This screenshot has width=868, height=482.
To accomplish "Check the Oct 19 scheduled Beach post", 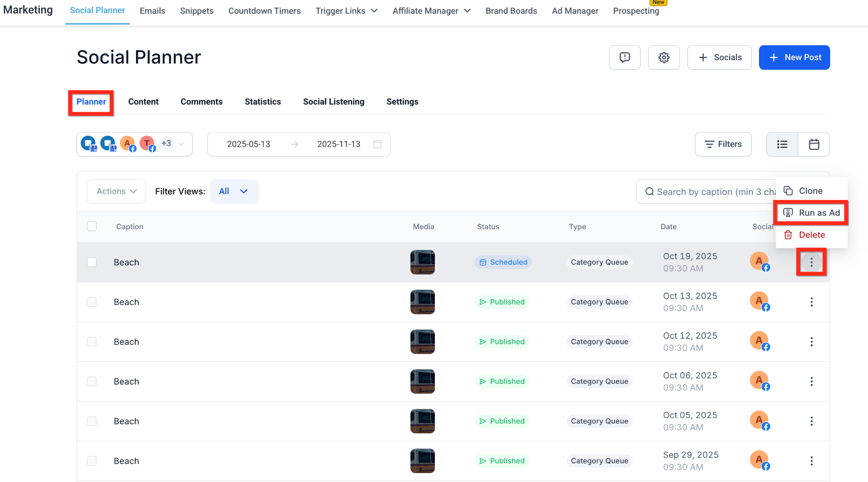I will 92,262.
